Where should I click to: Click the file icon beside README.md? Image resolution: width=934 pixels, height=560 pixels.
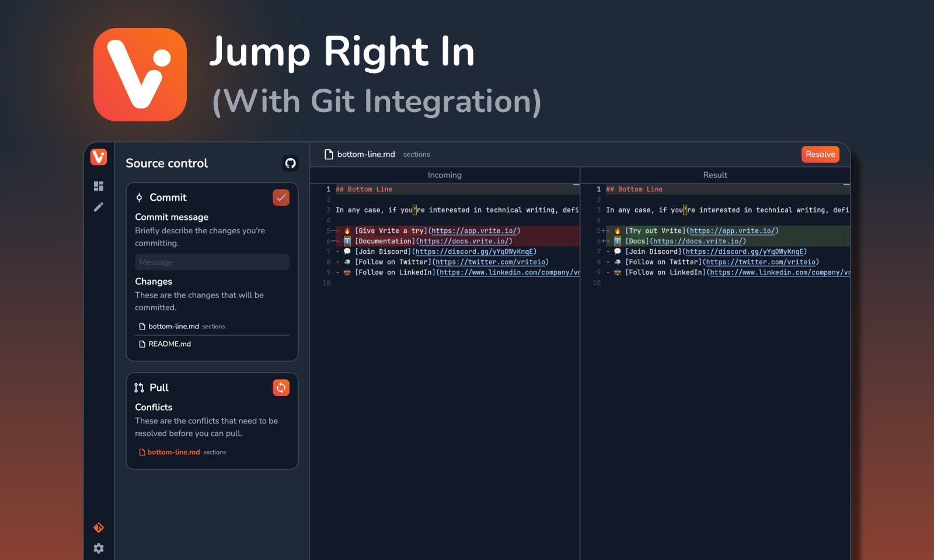142,344
